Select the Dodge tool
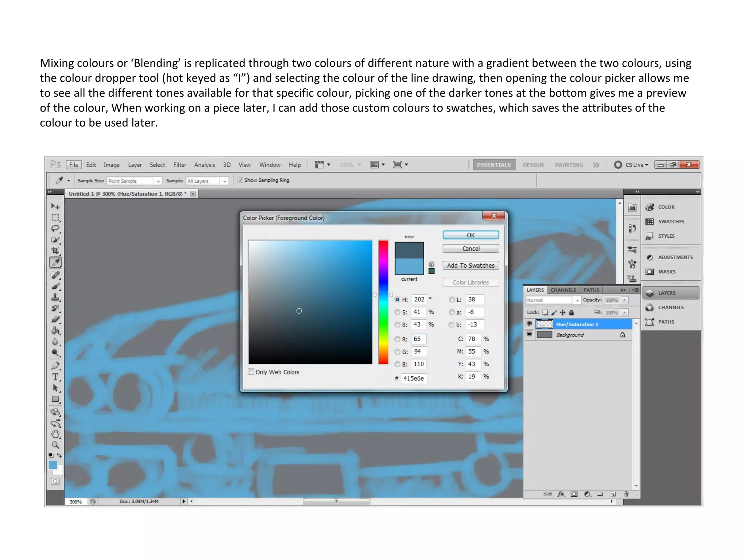This screenshot has width=747, height=560. [55, 353]
